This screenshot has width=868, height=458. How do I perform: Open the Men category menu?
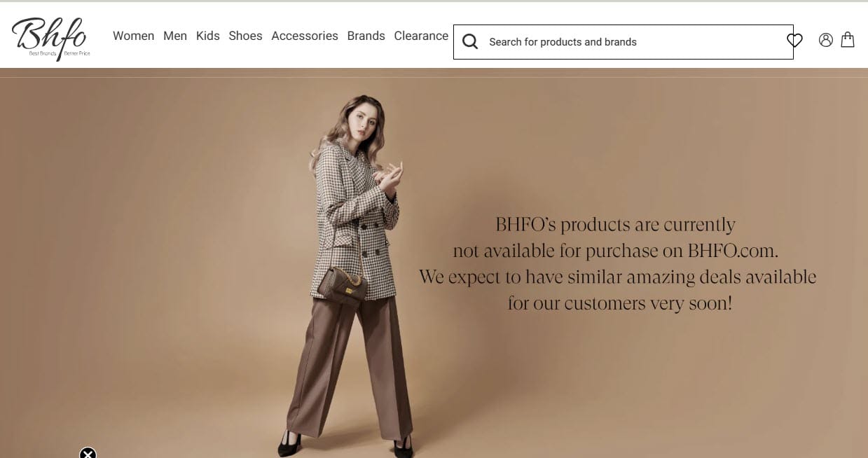pyautogui.click(x=175, y=36)
